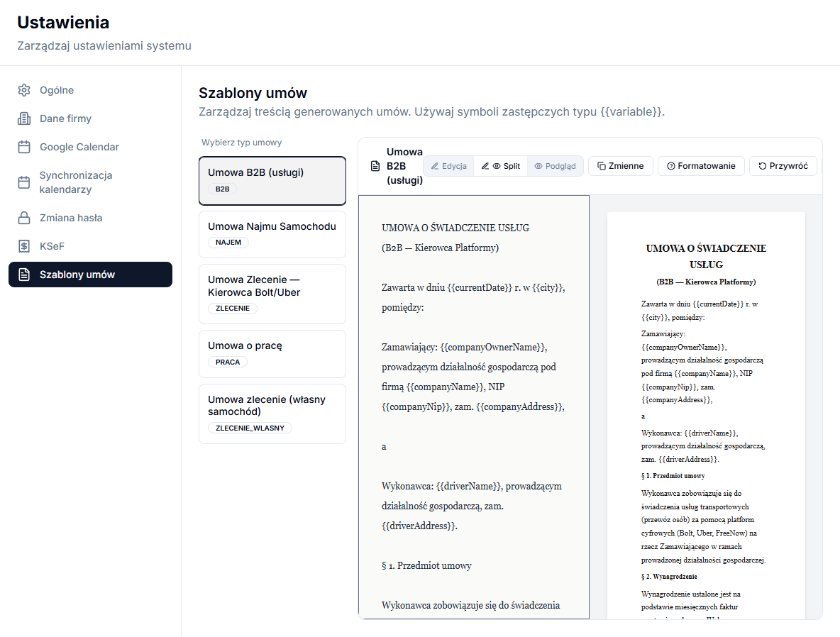Click the document icon beside Umowa B2B header

375,166
